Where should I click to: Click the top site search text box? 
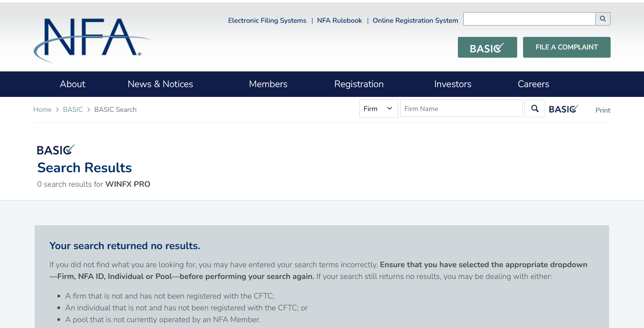(x=529, y=19)
